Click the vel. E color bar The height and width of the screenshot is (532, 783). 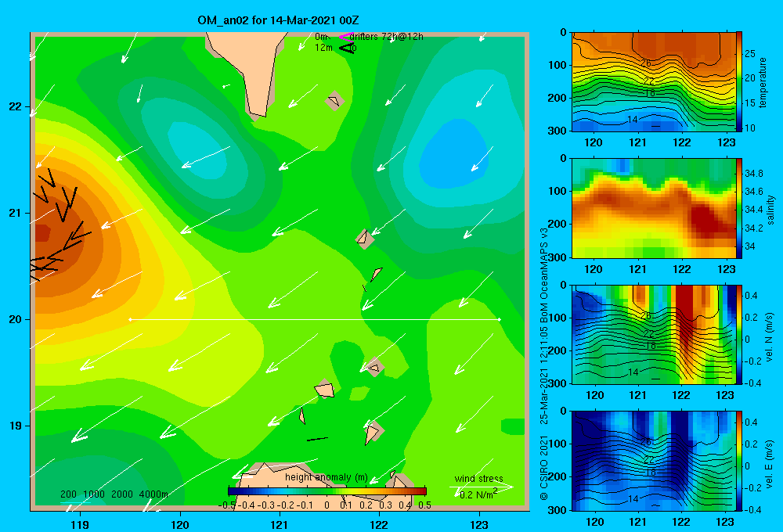(x=739, y=461)
